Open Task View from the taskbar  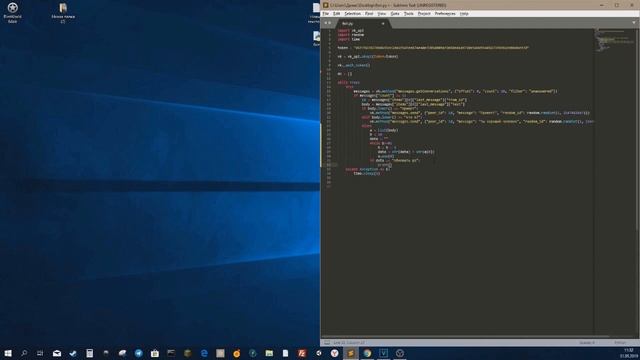(40, 353)
